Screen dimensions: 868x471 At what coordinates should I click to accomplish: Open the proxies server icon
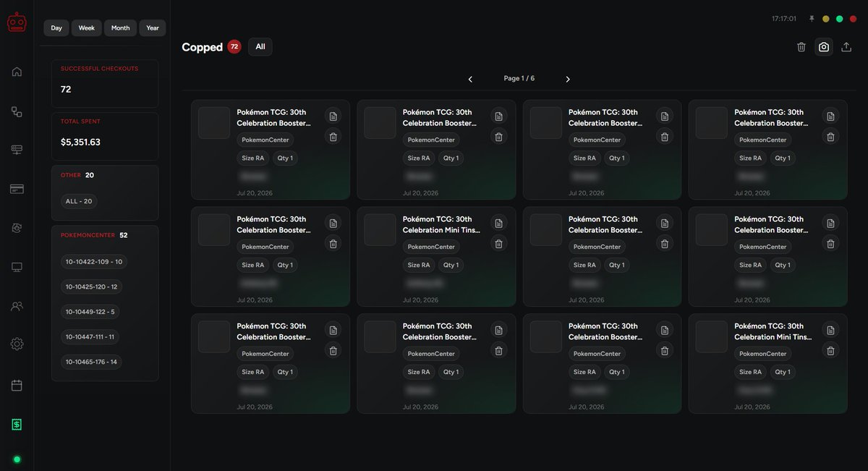tap(17, 150)
